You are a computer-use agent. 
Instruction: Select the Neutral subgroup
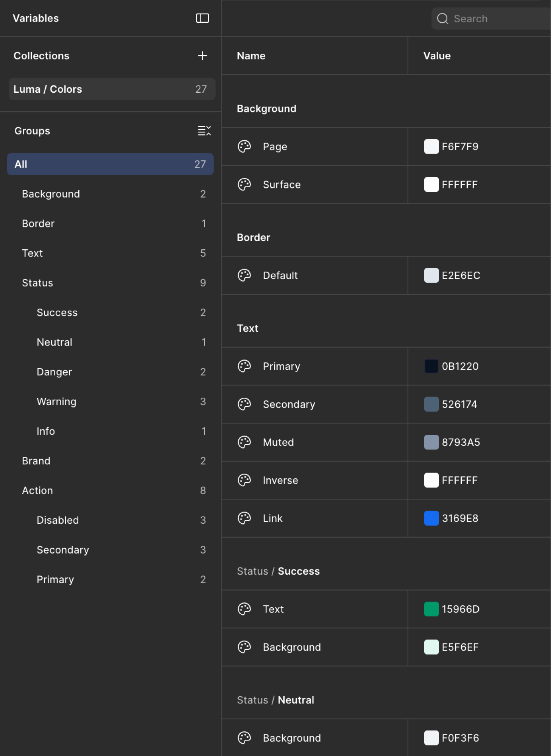110,342
